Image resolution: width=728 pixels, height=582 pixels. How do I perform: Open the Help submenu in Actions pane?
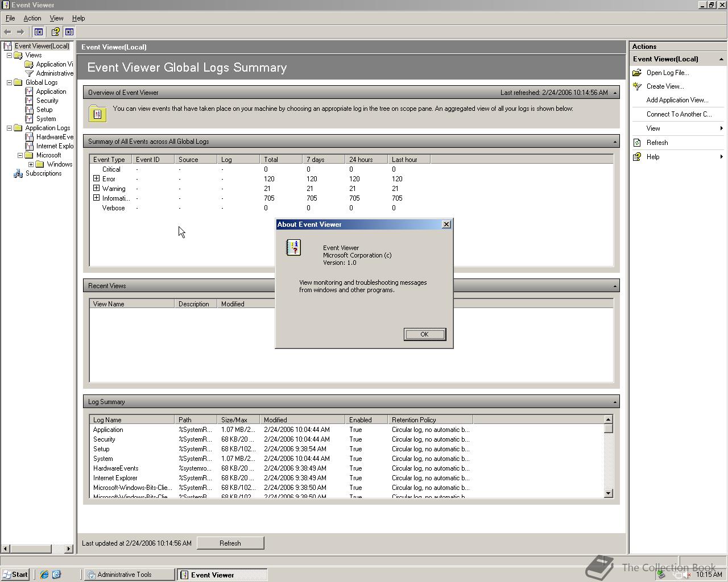677,157
